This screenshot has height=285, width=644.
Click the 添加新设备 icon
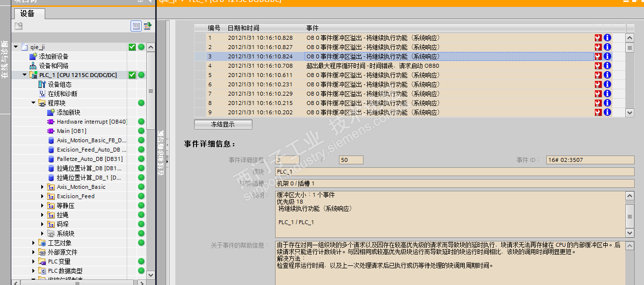33,56
